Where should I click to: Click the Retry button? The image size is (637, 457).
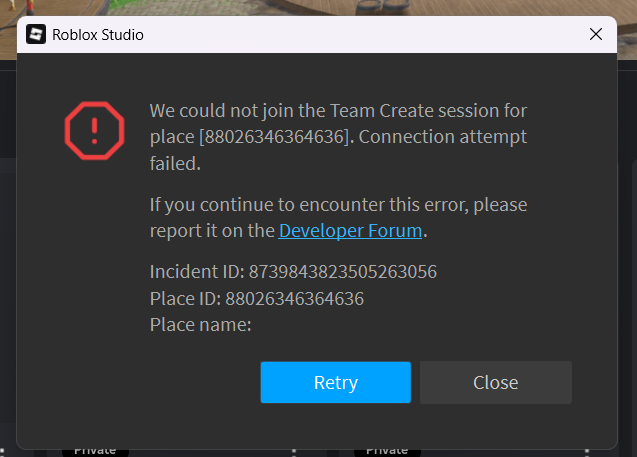336,382
